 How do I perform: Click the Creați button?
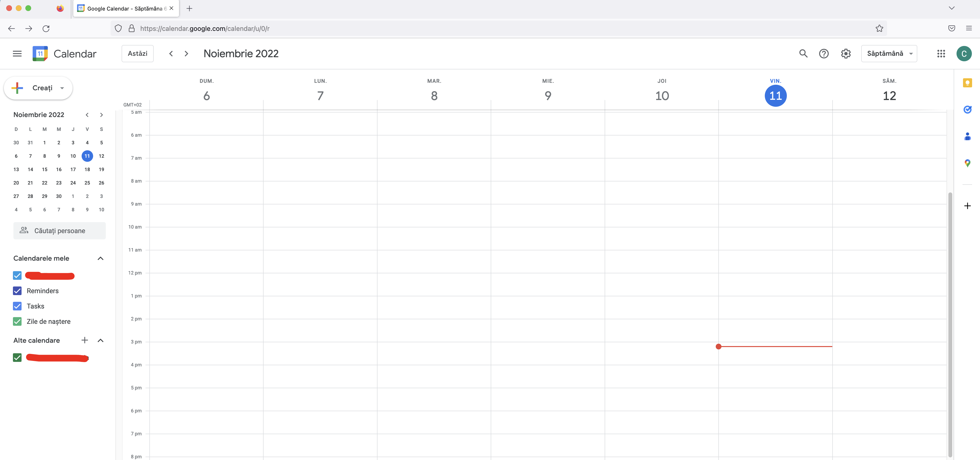tap(38, 88)
